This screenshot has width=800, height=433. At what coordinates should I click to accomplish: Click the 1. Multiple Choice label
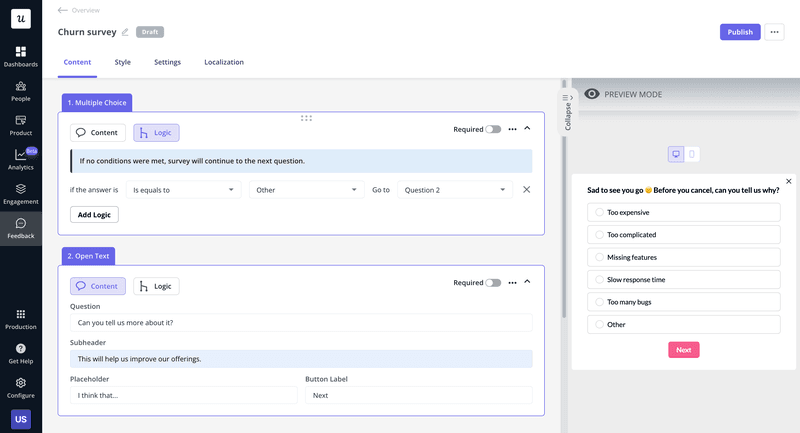tap(97, 103)
